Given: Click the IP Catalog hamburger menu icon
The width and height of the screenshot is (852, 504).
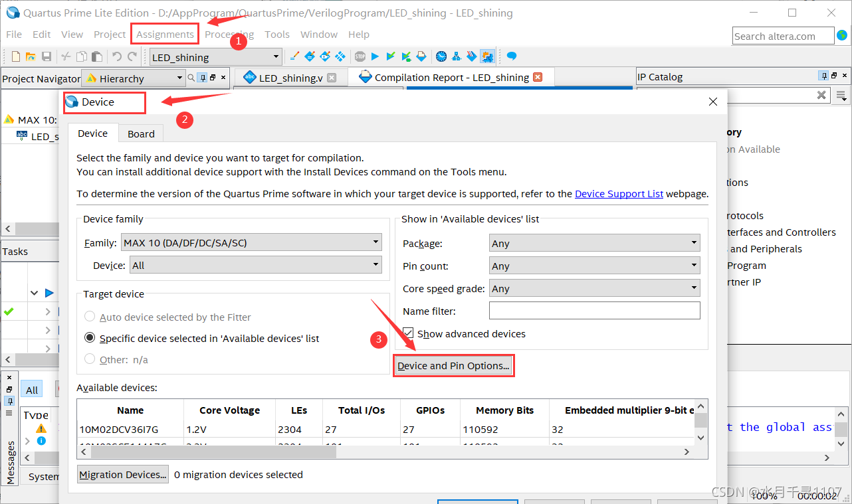Looking at the screenshot, I should (842, 96).
